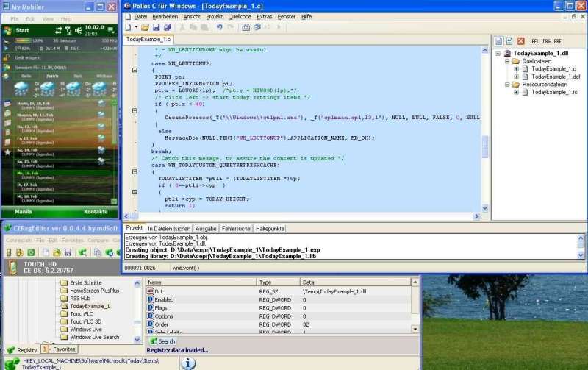Screen dimensions: 588x370
Task: Switch to the Fehlersuche tab
Action: coord(236,229)
